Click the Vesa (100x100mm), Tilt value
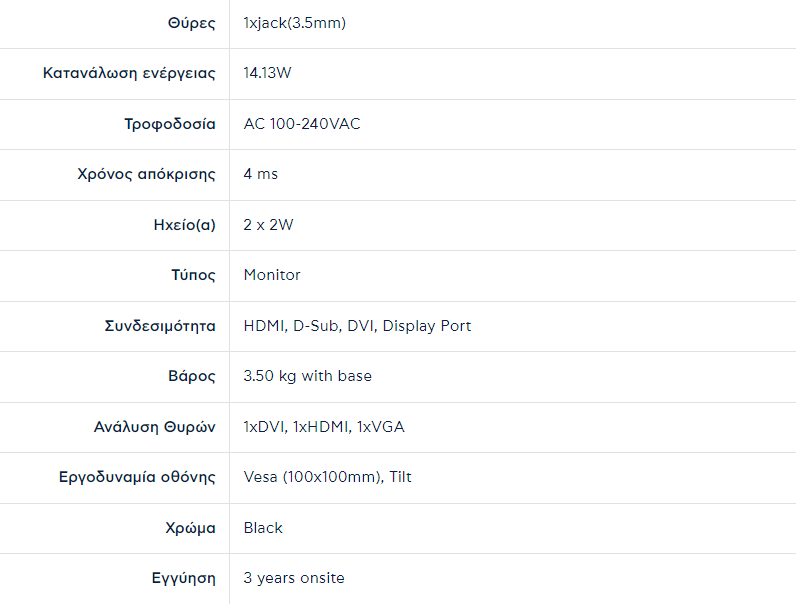Screen dimensions: 796x605 tap(327, 477)
